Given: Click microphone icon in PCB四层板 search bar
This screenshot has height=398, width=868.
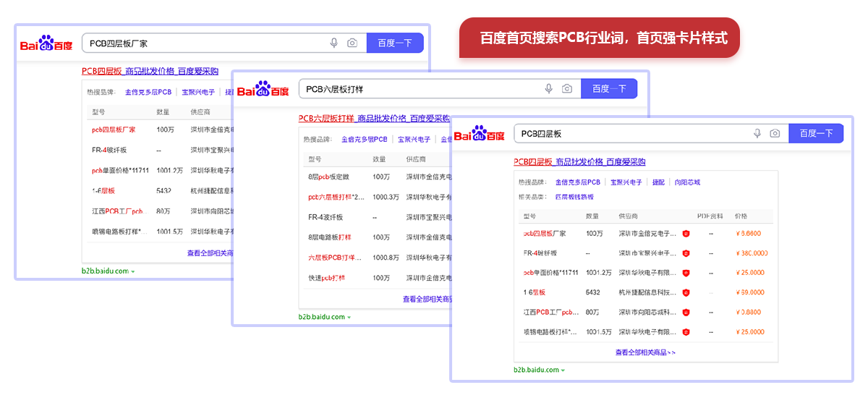Looking at the screenshot, I should click(x=757, y=134).
